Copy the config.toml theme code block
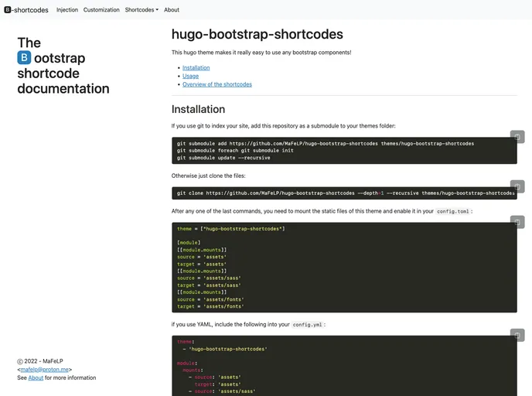Screen dimensions: 532x396 (517, 222)
